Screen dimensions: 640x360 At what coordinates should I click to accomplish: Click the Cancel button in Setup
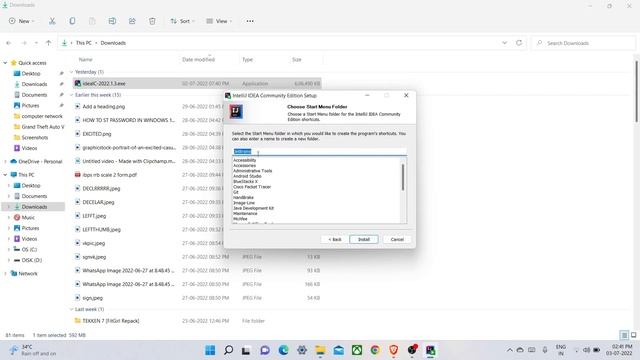coord(397,240)
